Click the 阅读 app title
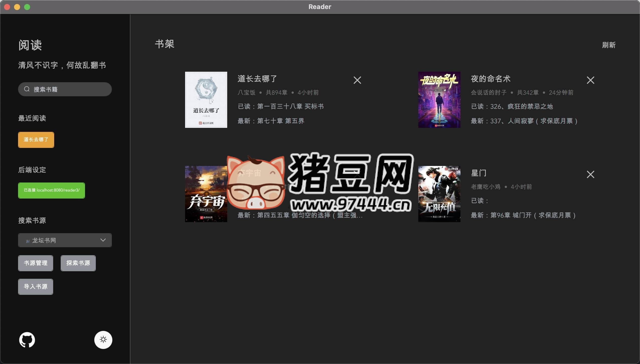 click(x=30, y=45)
